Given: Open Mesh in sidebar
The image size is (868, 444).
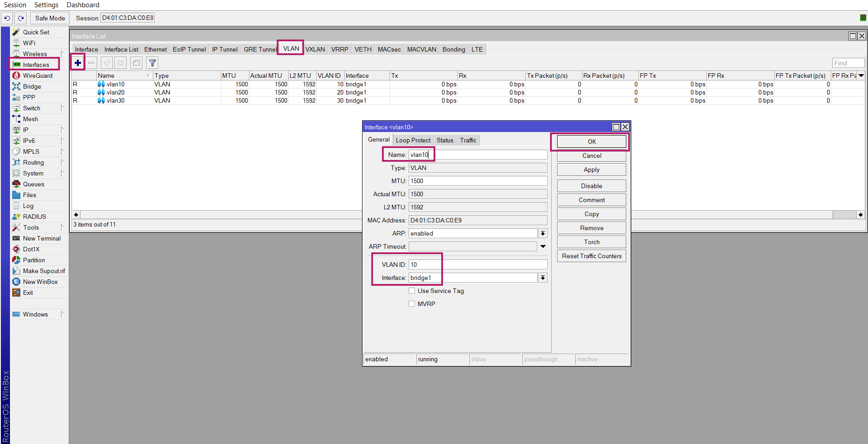Looking at the screenshot, I should pos(30,119).
